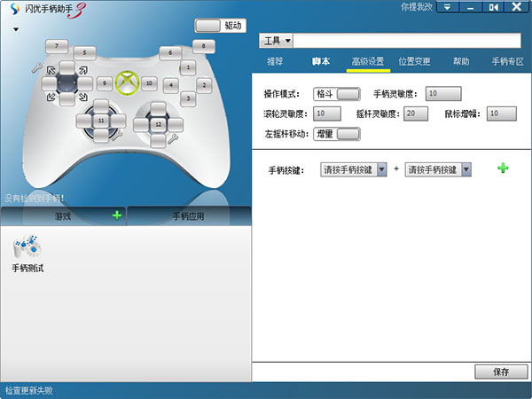Select D-pad down-left diagonal arrow
The width and height of the screenshot is (532, 399).
pyautogui.click(x=51, y=97)
